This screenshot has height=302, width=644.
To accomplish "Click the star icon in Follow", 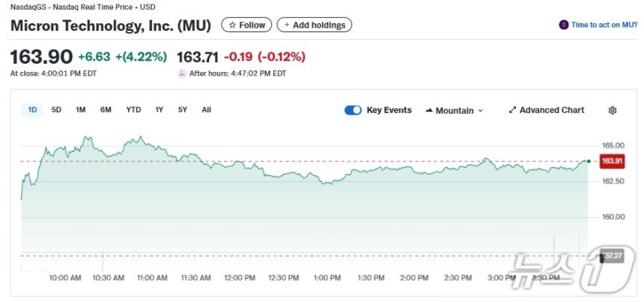I will click(232, 25).
